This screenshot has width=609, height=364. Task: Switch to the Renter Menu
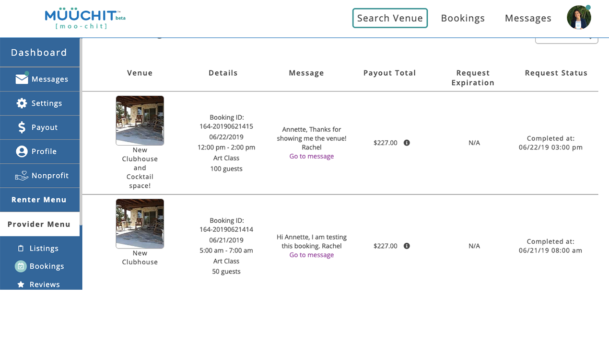click(40, 200)
